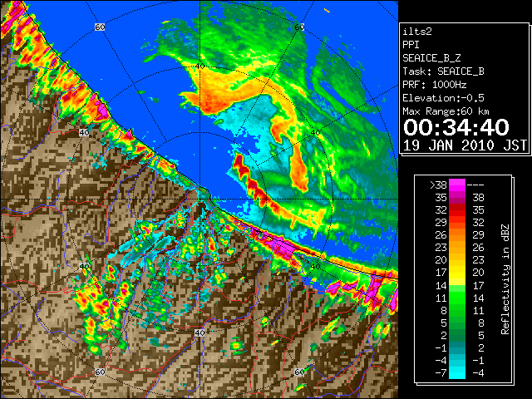Image resolution: width=532 pixels, height=399 pixels.
Task: Click the "60" range label over southeast land
Action: click(299, 372)
